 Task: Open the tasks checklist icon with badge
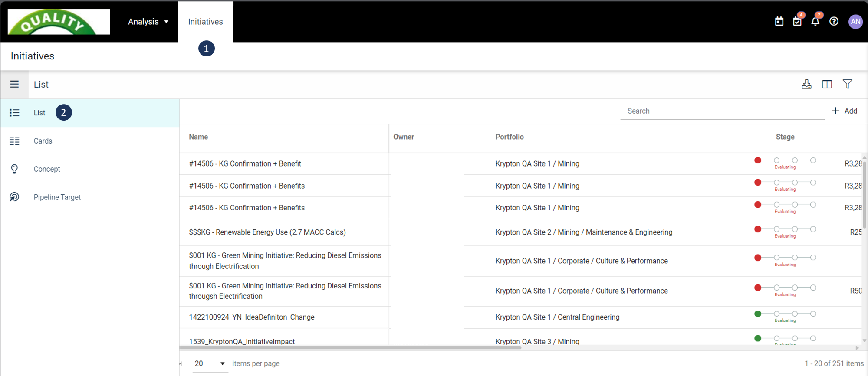tap(798, 21)
